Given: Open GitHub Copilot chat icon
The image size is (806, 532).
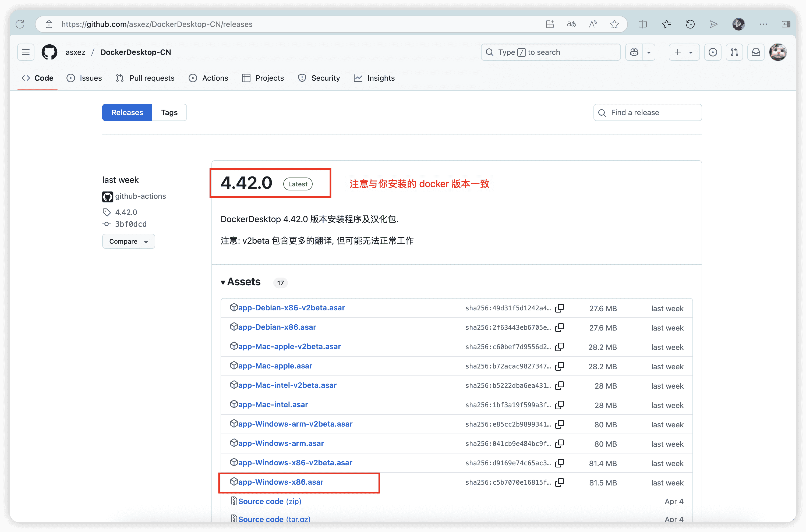Looking at the screenshot, I should pos(634,52).
